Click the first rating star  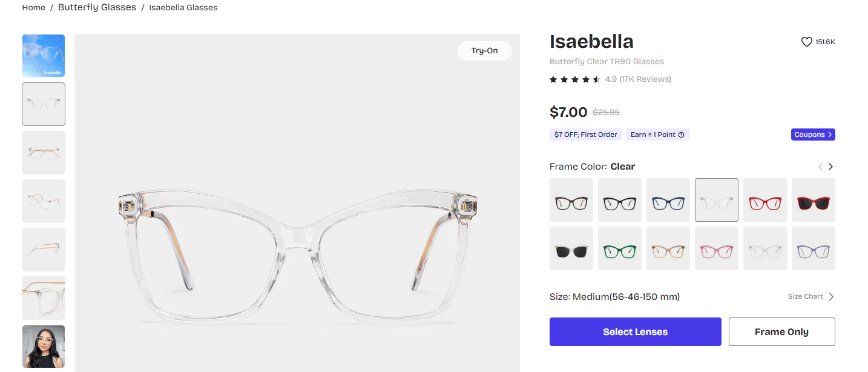553,79
